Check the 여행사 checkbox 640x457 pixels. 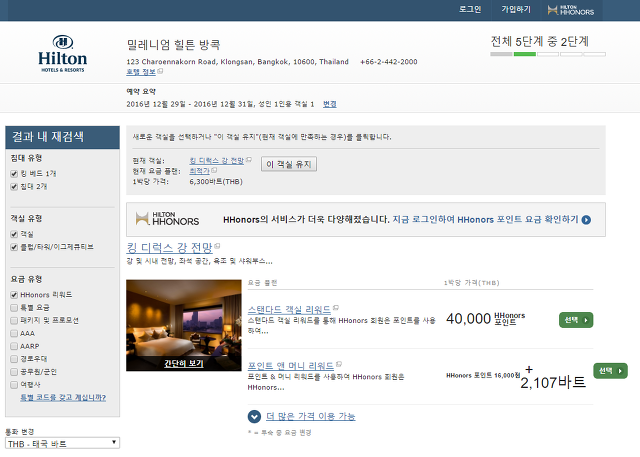coord(14,385)
